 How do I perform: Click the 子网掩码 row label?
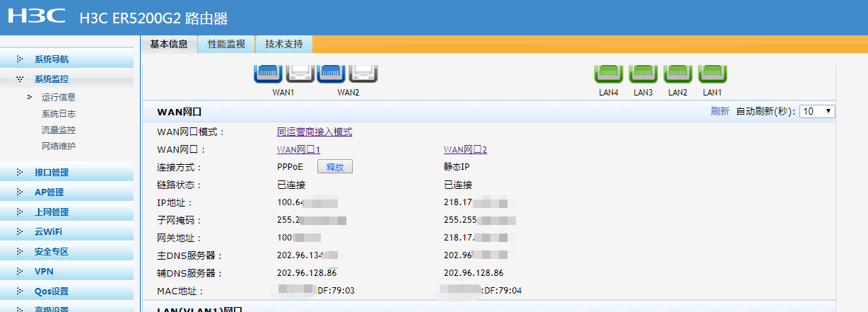180,221
